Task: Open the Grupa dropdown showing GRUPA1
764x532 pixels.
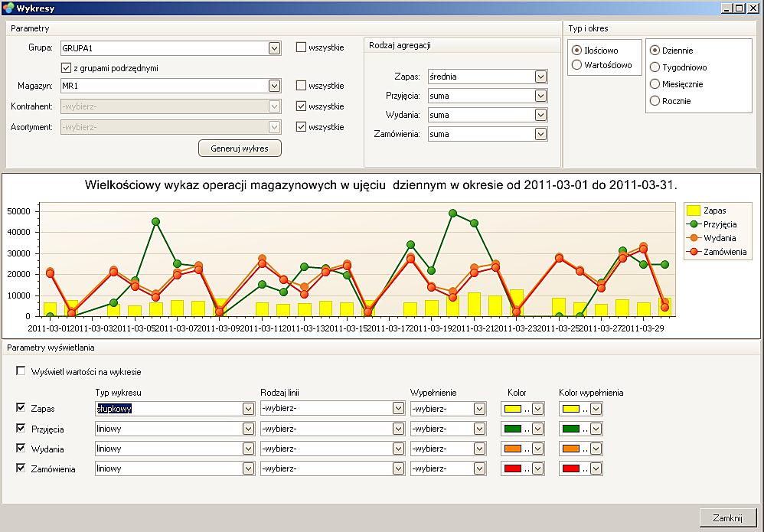Action: (x=274, y=48)
